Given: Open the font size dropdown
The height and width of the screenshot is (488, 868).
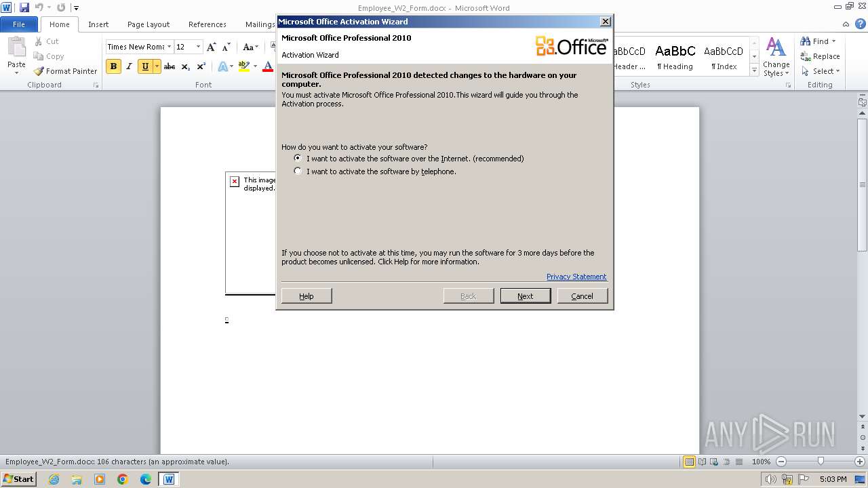Looking at the screenshot, I should [x=198, y=47].
